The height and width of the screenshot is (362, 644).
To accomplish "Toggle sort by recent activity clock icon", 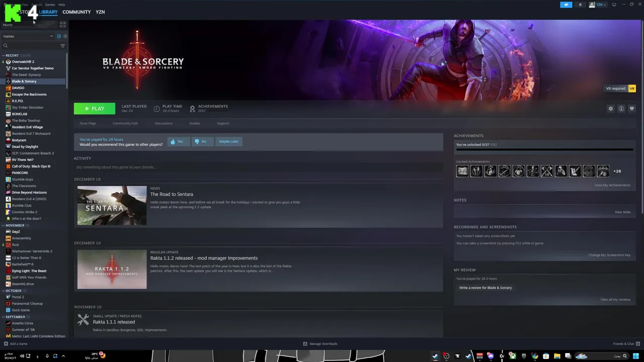I will pos(59,36).
